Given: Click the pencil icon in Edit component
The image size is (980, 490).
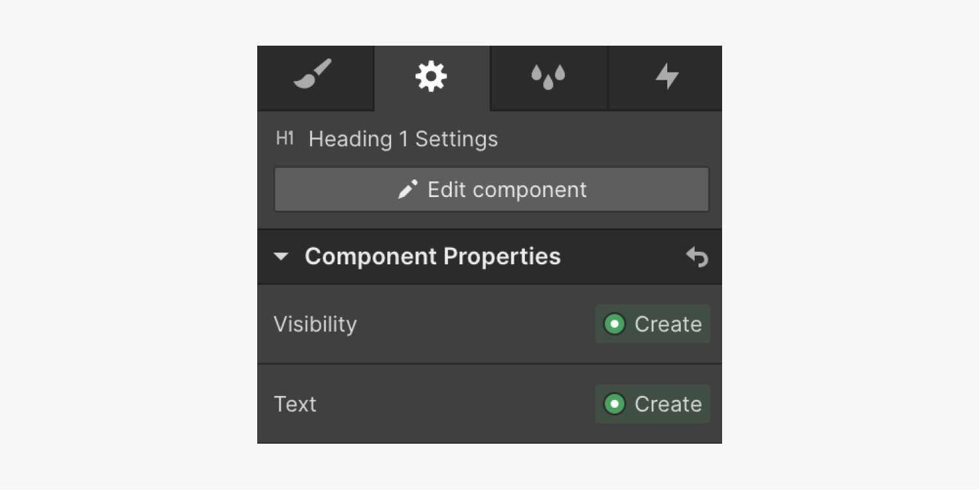Looking at the screenshot, I should tap(408, 190).
